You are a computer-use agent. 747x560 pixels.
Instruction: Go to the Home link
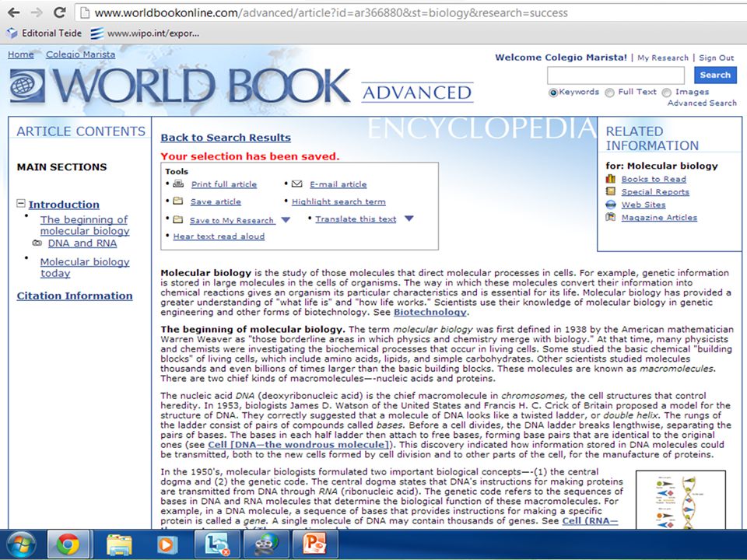pyautogui.click(x=20, y=54)
